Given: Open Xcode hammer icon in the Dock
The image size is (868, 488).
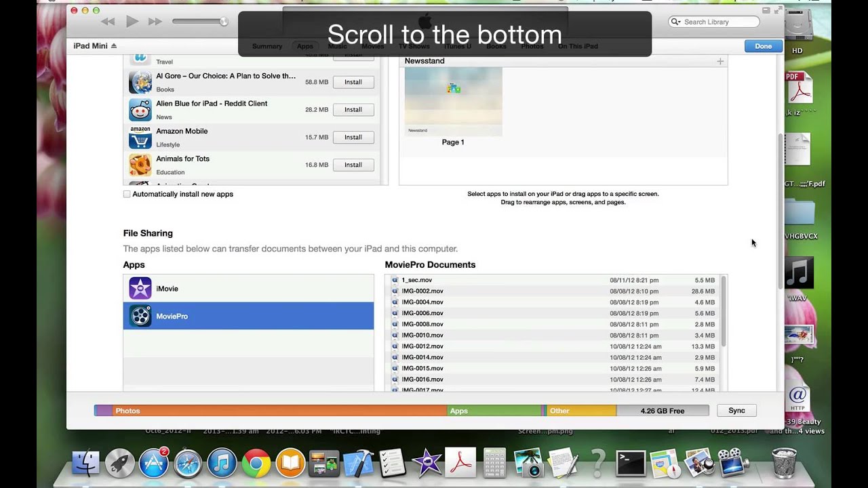Looking at the screenshot, I should 358,464.
